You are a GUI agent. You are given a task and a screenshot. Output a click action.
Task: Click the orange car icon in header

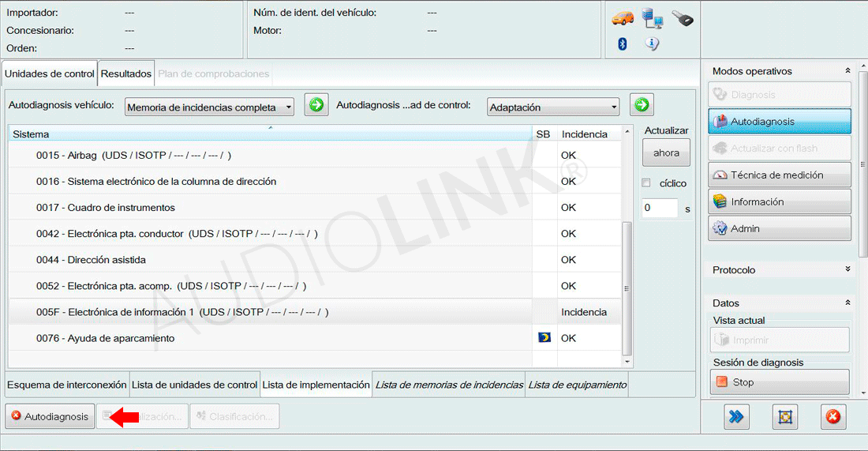623,18
